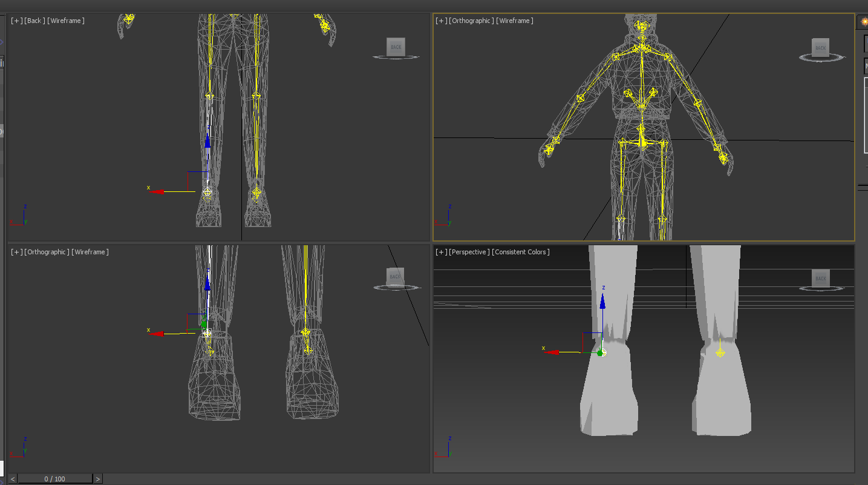This screenshot has width=868, height=485.
Task: Open the [Consistent Colors] shading menu
Action: pos(520,252)
